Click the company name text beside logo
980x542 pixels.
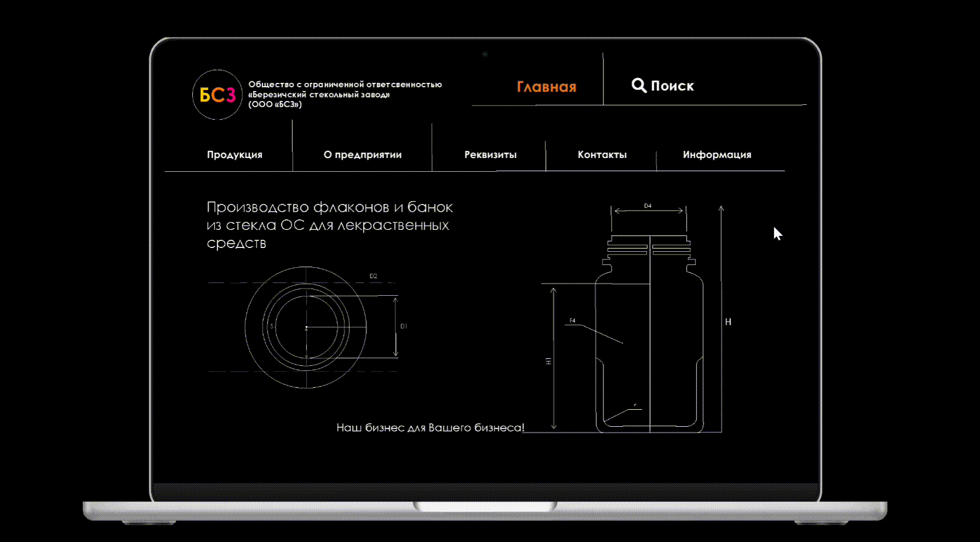coord(345,94)
